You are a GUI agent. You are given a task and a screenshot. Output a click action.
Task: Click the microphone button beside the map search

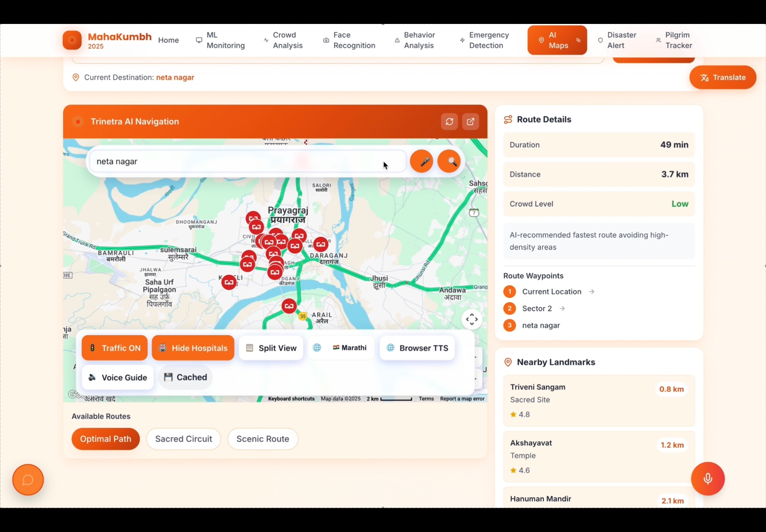422,161
